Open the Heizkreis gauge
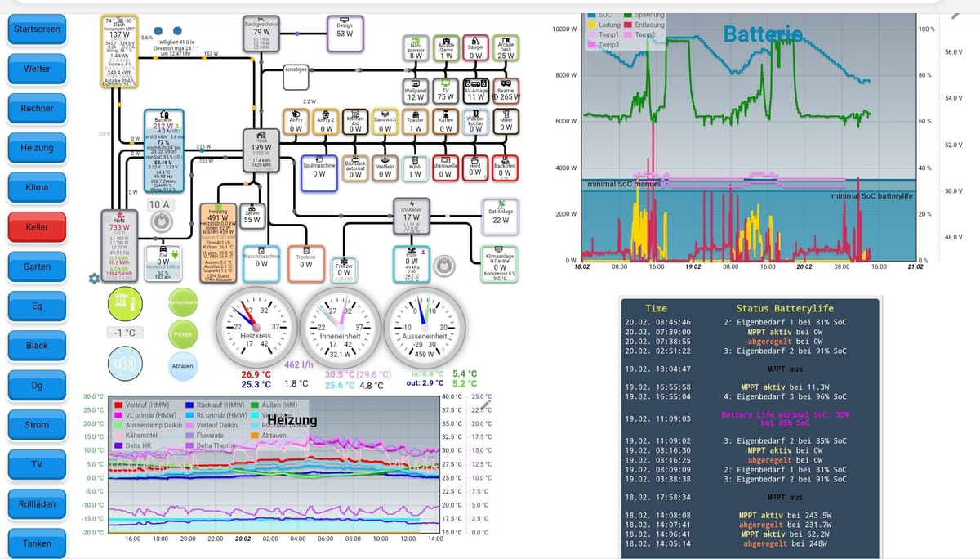 [255, 328]
